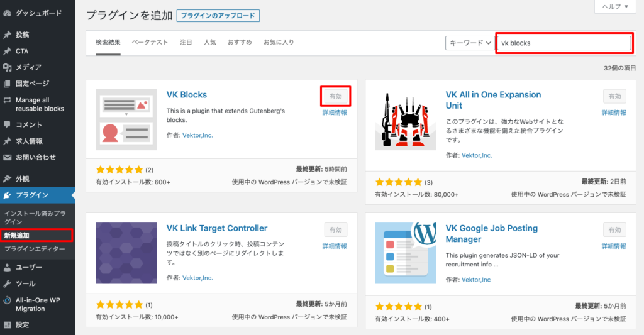Click the media icon beside メディア
The image size is (644, 335).
pyautogui.click(x=7, y=67)
